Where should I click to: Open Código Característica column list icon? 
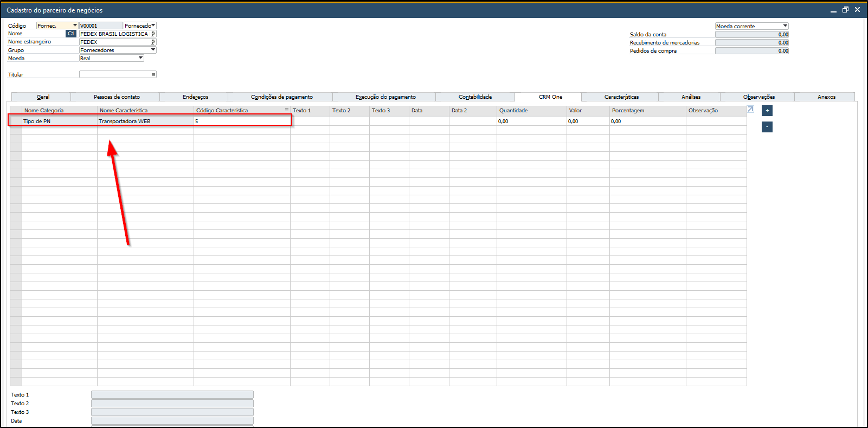pyautogui.click(x=287, y=110)
